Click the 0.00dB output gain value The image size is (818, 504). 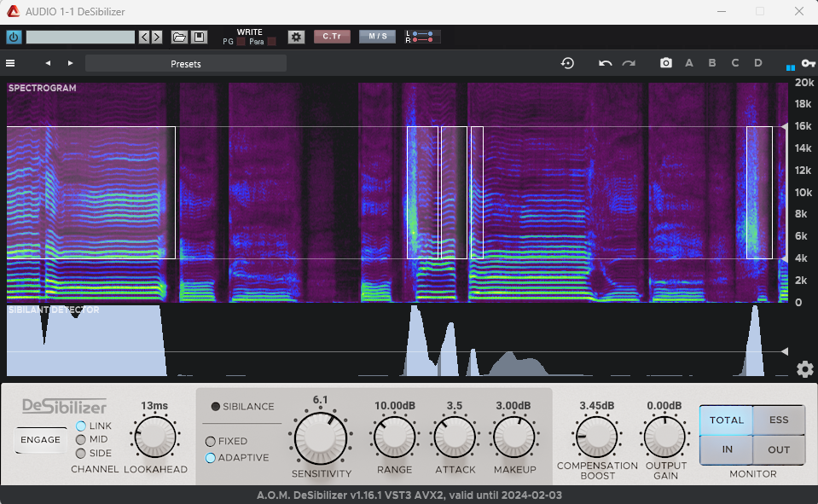click(x=664, y=405)
